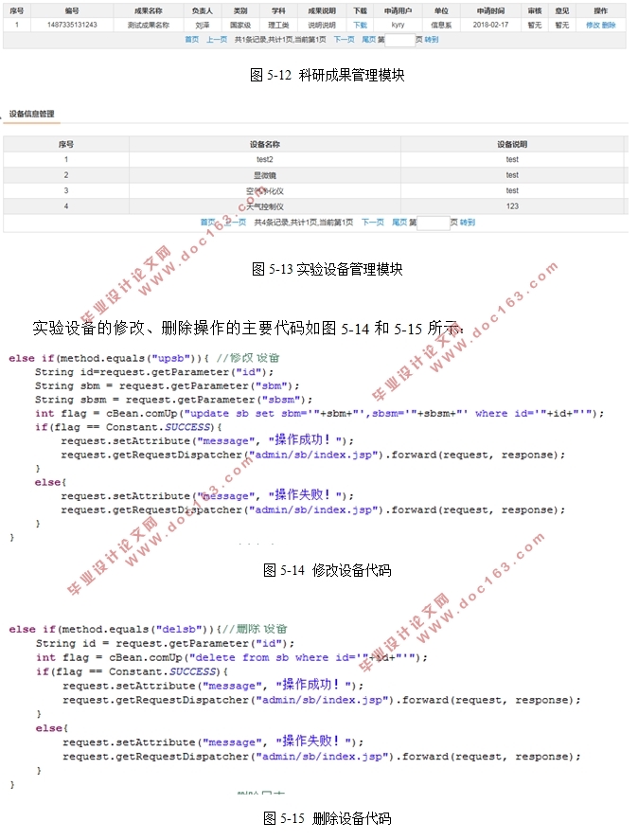Click the 操作 column header
Screen dimensions: 638x840
pyautogui.click(x=601, y=10)
